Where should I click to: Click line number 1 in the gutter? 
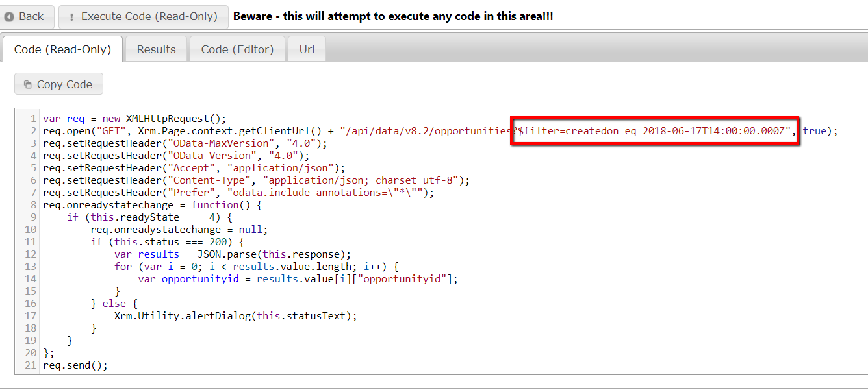(x=32, y=119)
